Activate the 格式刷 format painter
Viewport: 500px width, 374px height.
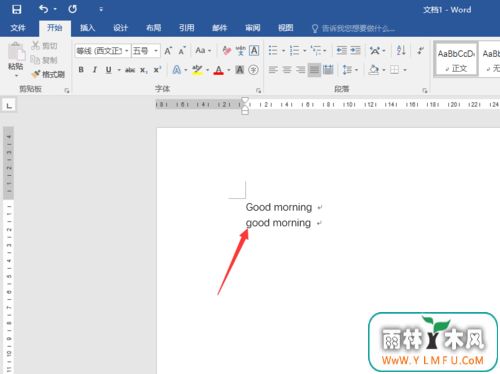[x=48, y=74]
